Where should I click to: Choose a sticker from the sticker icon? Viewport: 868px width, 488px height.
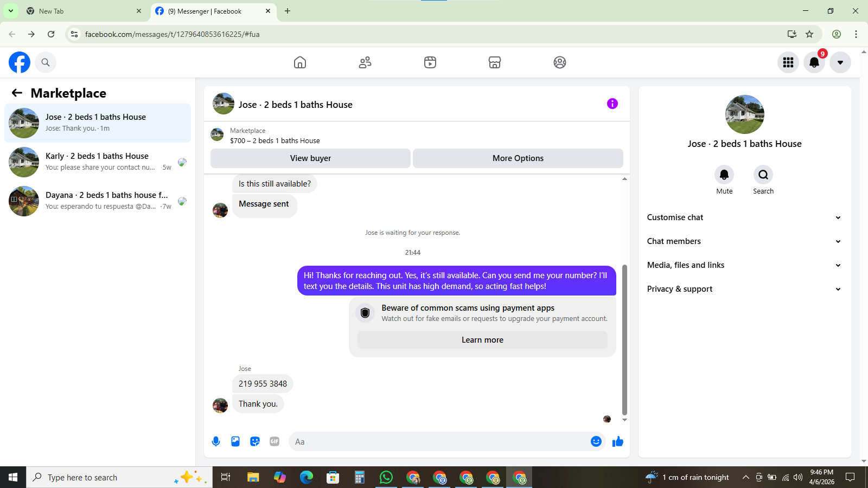click(x=255, y=441)
